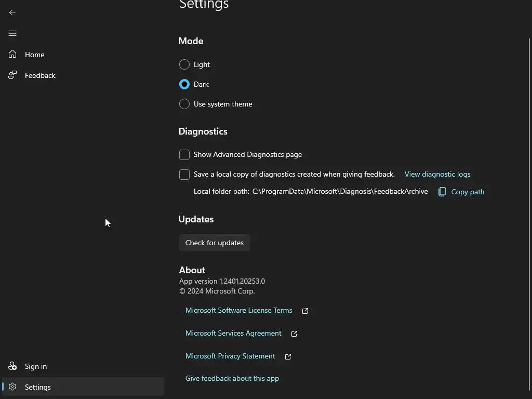
Task: Click external link icon beside Privacy Statement
Action: pyautogui.click(x=288, y=356)
